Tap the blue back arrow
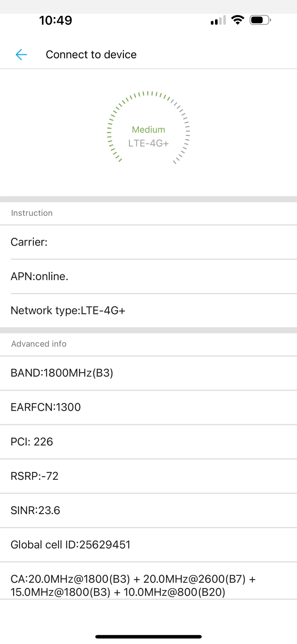The image size is (297, 644). point(21,55)
